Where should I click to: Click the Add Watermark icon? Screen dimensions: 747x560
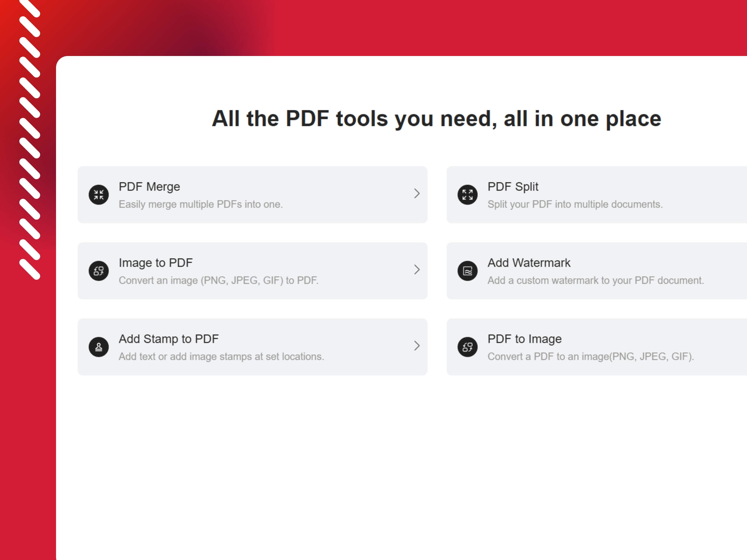click(x=467, y=271)
